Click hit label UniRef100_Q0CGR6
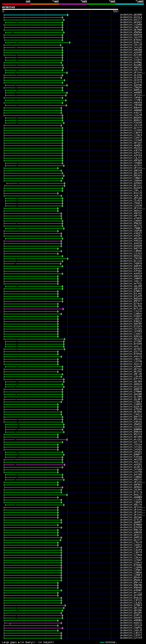The height and width of the screenshot is (644, 146). coord(131,474)
